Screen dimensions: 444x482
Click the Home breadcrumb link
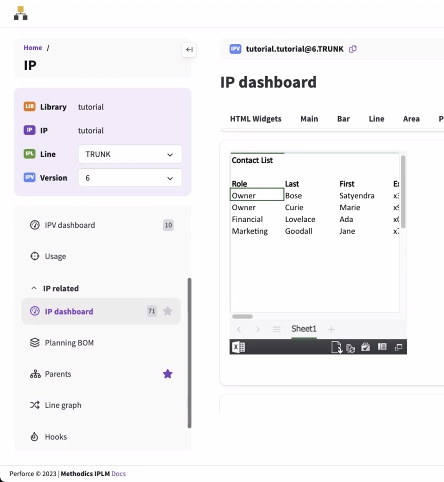coord(33,48)
